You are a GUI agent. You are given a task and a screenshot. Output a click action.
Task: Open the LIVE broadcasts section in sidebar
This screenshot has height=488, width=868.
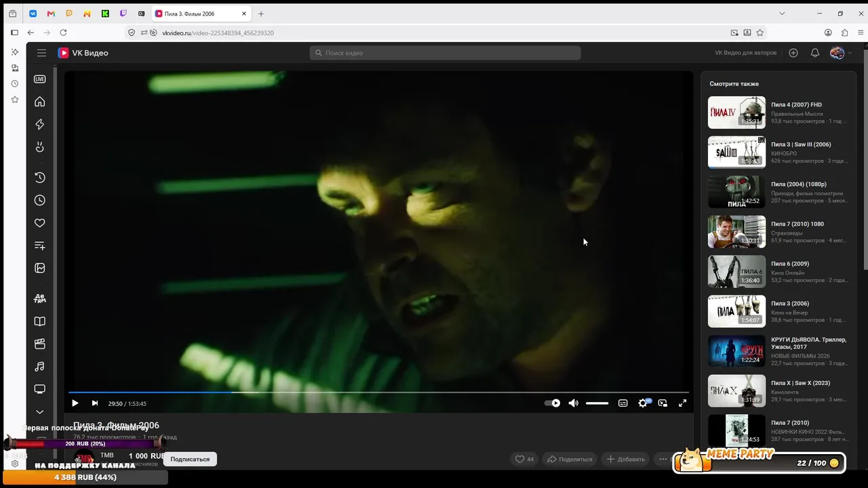tap(40, 79)
